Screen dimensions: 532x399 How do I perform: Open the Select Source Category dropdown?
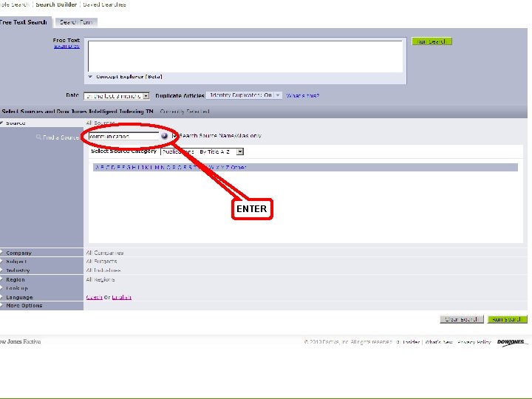(202, 151)
